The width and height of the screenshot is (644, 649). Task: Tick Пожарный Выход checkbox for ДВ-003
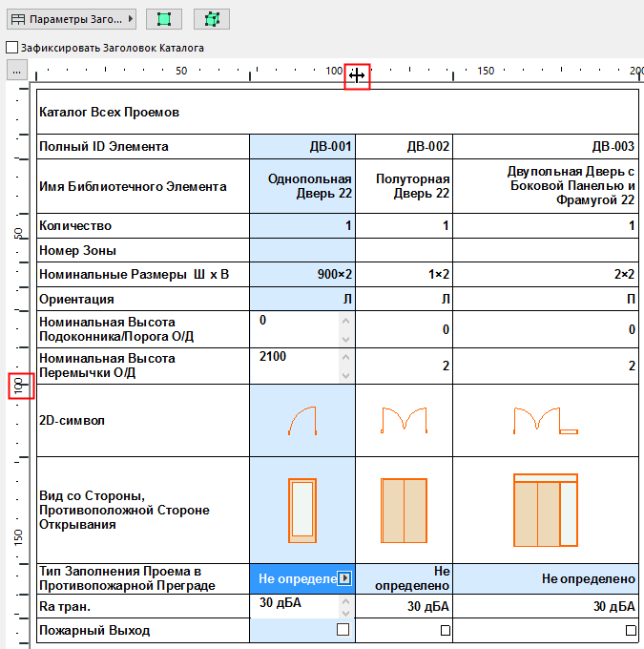[630, 630]
